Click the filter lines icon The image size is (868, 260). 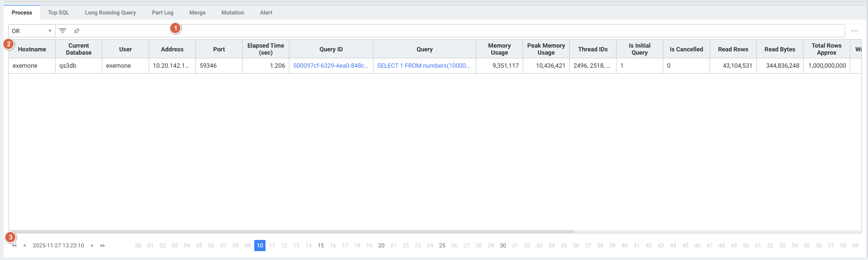pos(63,31)
